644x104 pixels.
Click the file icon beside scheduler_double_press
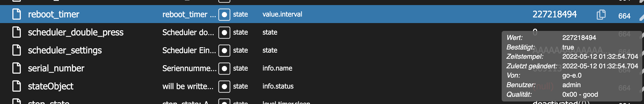[17, 32]
